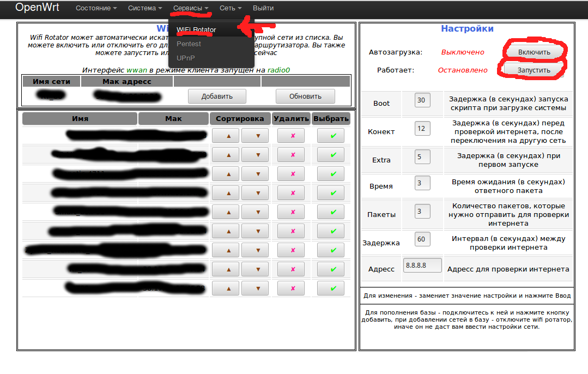Click the down arrow in the first network row

coord(255,136)
